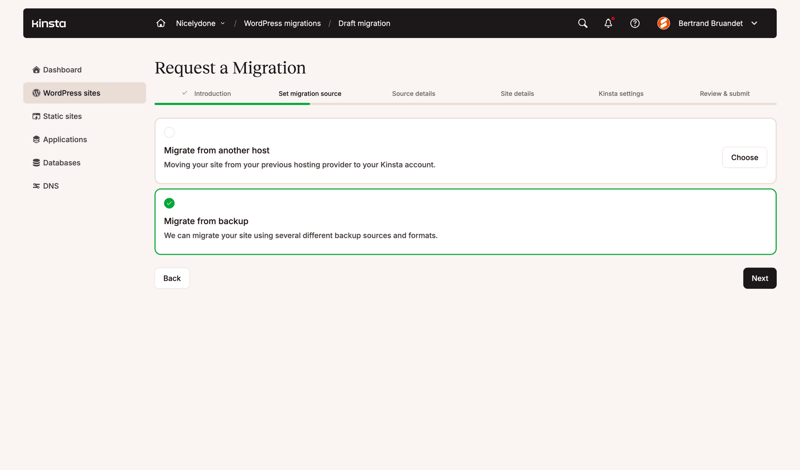Click the help question mark icon

pyautogui.click(x=635, y=23)
